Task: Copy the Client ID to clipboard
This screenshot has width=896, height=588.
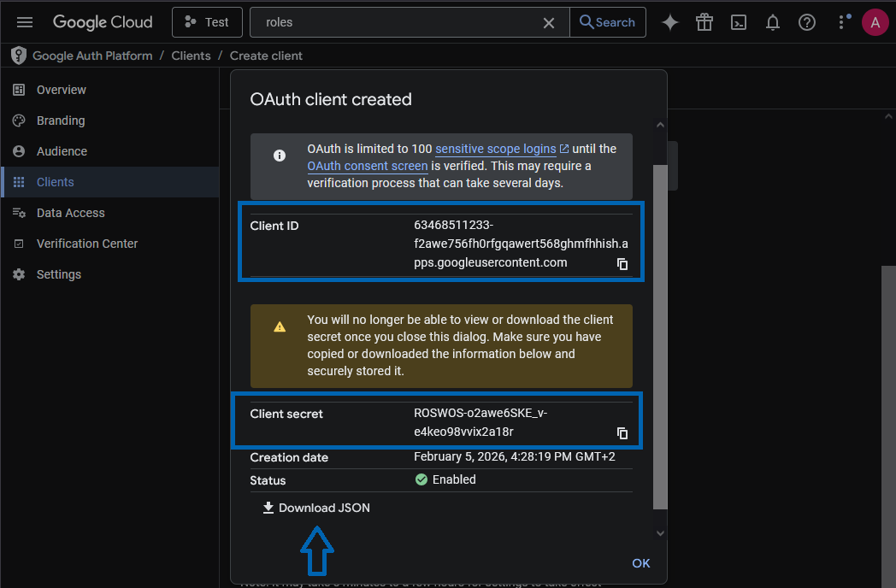Action: [622, 264]
